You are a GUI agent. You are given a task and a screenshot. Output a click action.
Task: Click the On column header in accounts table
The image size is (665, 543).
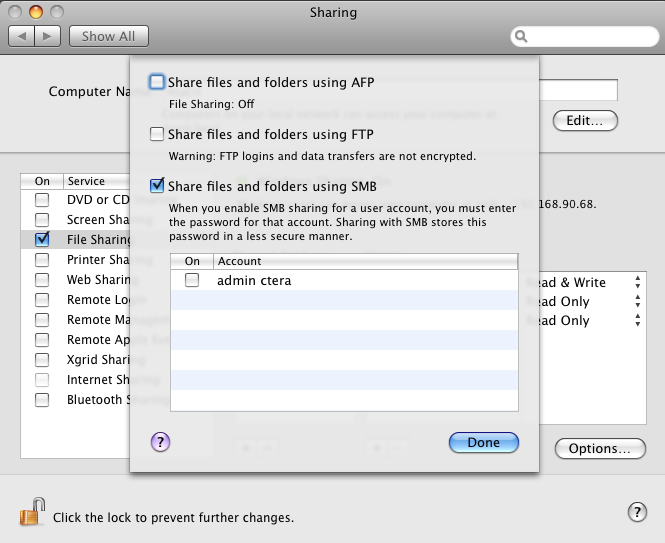click(x=192, y=261)
